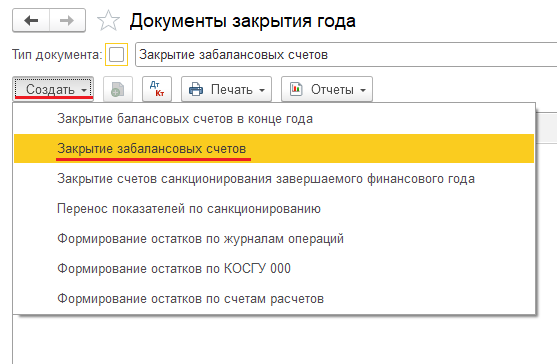Image resolution: width=557 pixels, height=364 pixels.
Task: Select Формирование остатков по журналам операций
Action: coord(274,238)
